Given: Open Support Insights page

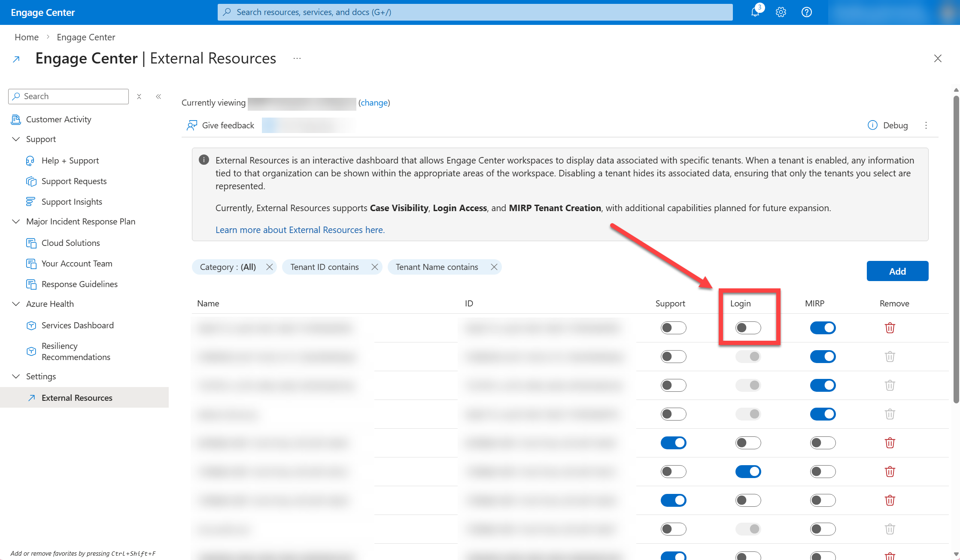Looking at the screenshot, I should pos(72,202).
